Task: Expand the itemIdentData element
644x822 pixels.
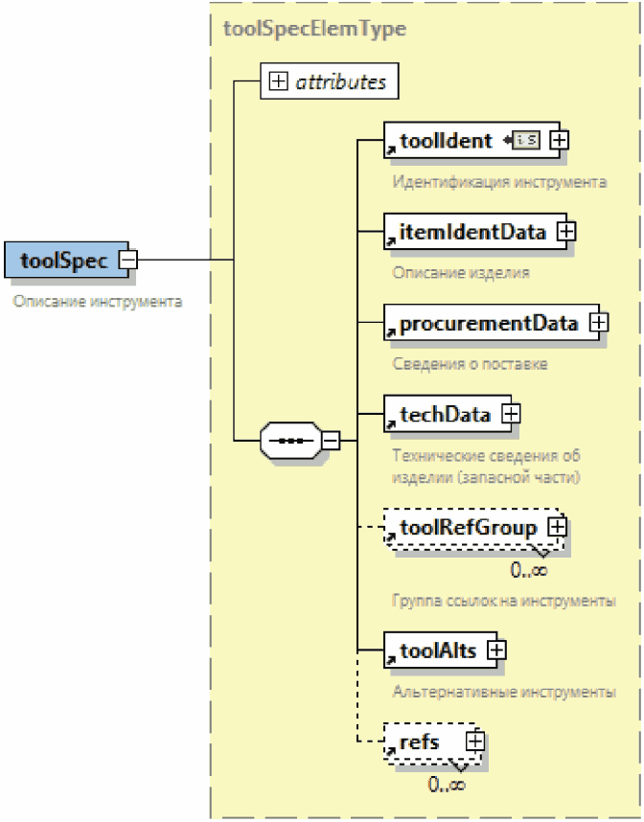Action: (566, 232)
